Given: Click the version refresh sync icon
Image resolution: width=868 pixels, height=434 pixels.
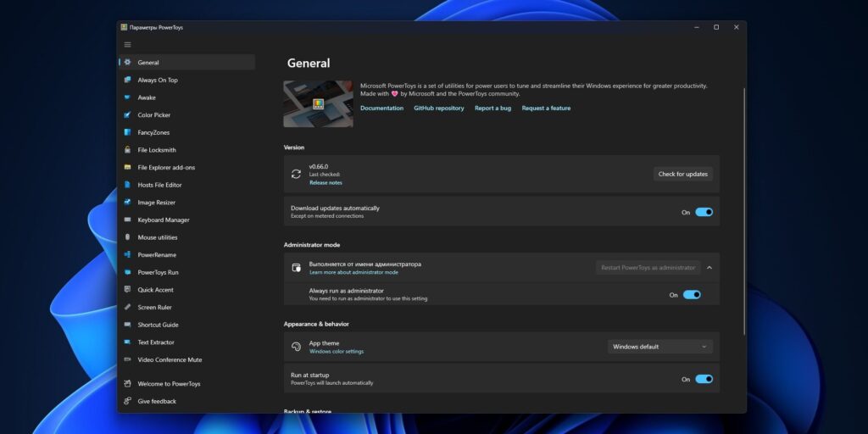Looking at the screenshot, I should pyautogui.click(x=296, y=174).
